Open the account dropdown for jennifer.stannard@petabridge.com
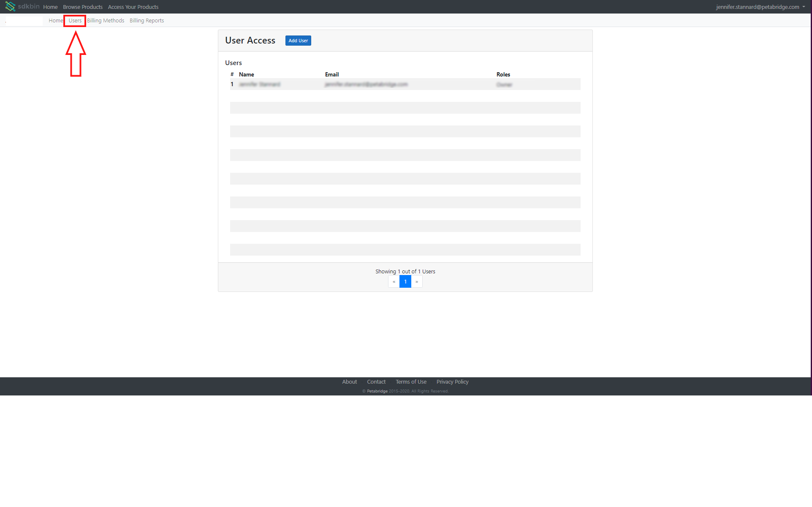 point(757,7)
